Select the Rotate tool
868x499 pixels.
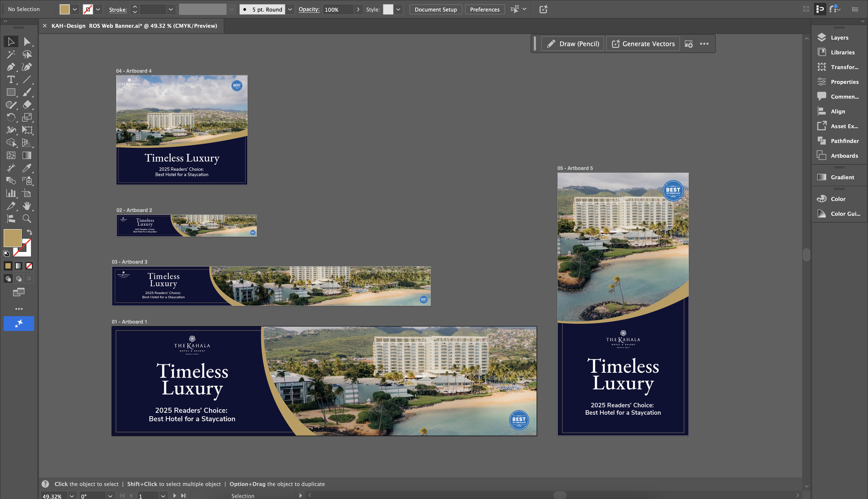click(x=11, y=117)
